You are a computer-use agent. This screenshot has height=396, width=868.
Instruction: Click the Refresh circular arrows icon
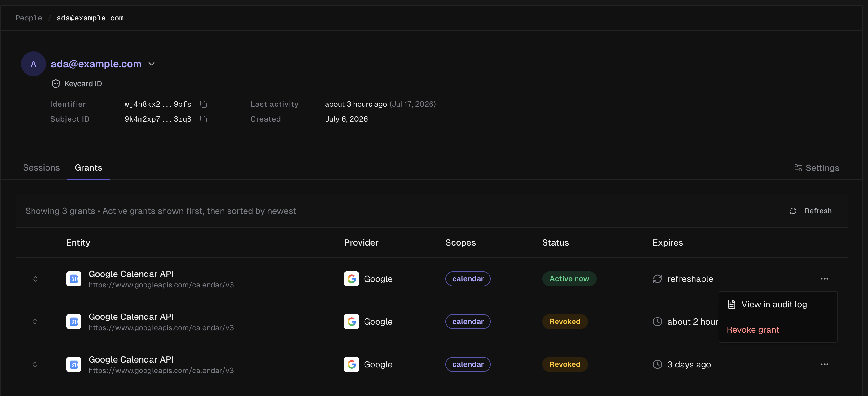click(x=793, y=211)
